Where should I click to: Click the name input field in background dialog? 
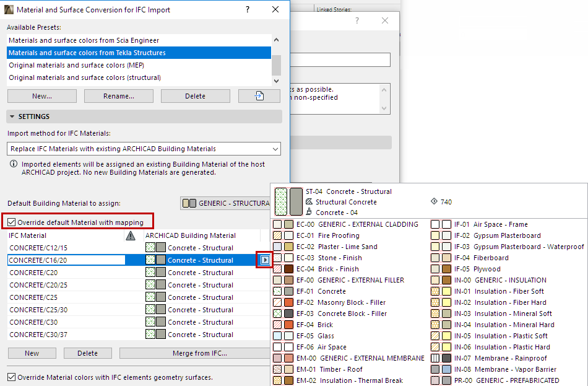pos(340,60)
